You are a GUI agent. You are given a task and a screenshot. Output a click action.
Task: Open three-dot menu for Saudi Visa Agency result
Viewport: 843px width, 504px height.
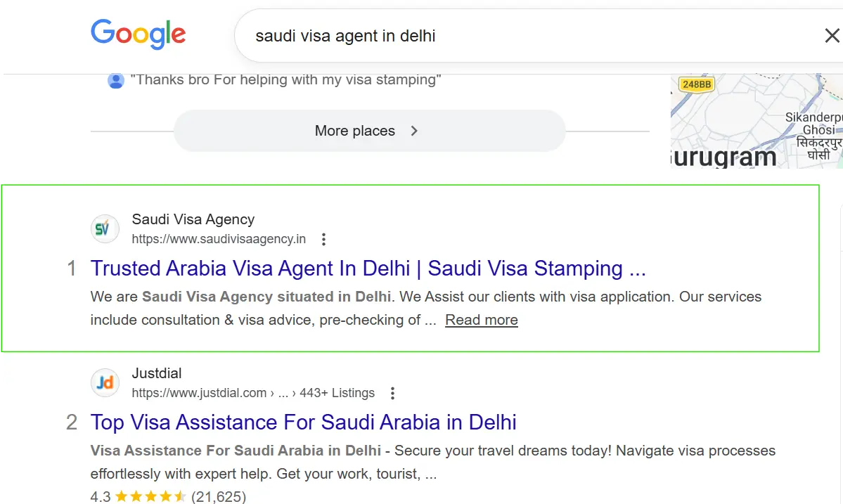tap(323, 239)
